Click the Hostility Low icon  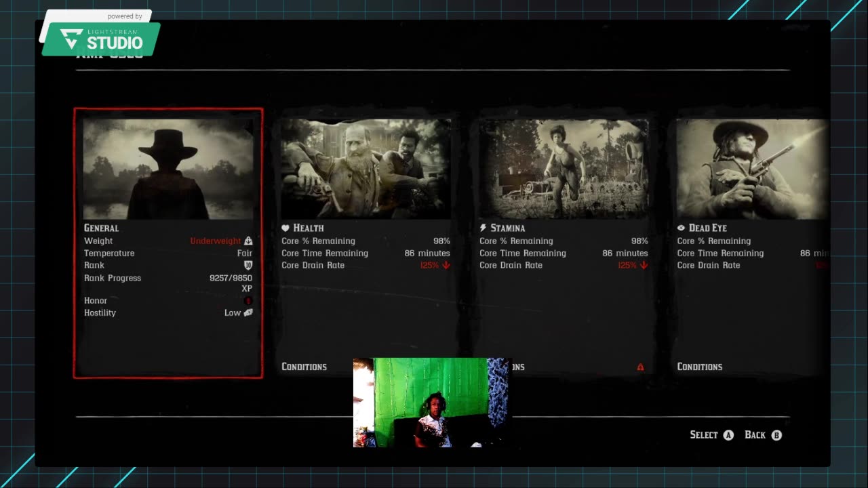248,312
